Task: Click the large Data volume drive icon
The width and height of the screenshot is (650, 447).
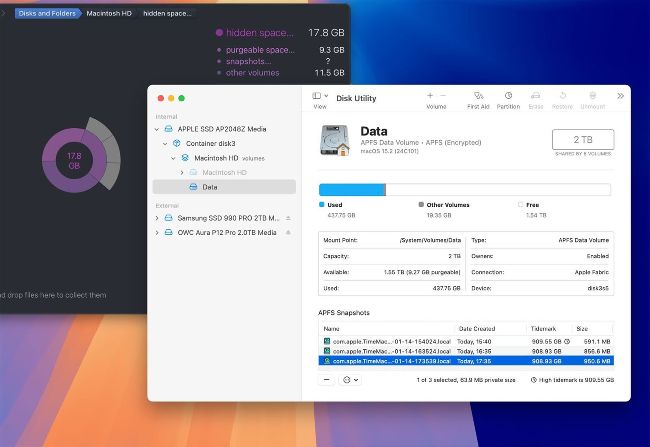Action: click(335, 139)
